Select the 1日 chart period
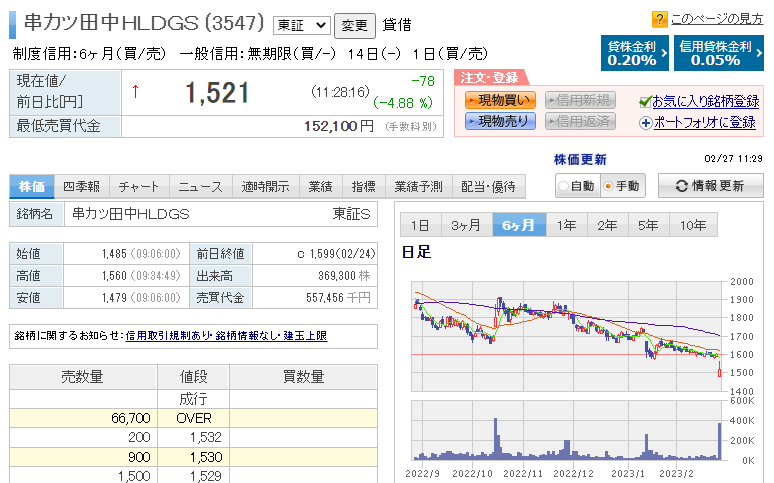 (420, 225)
